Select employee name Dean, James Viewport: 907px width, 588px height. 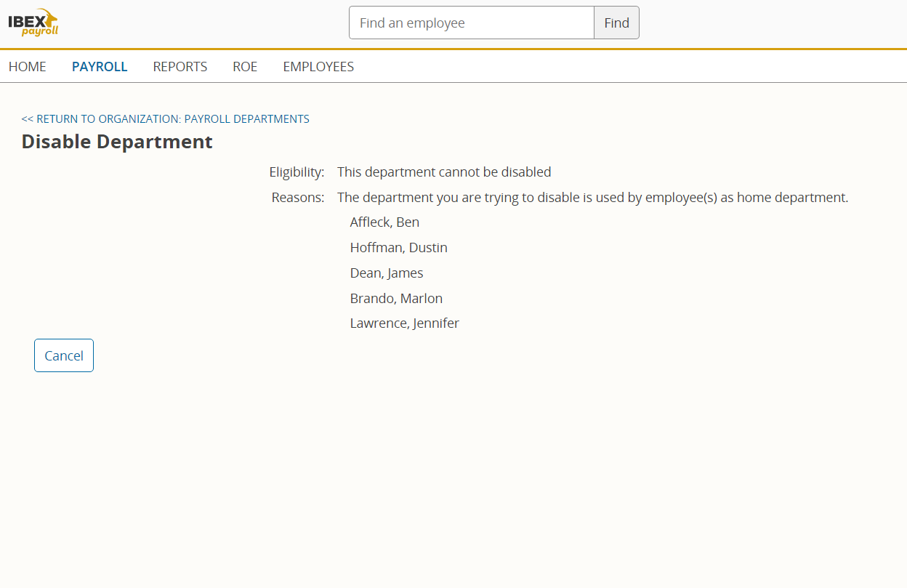tap(387, 273)
